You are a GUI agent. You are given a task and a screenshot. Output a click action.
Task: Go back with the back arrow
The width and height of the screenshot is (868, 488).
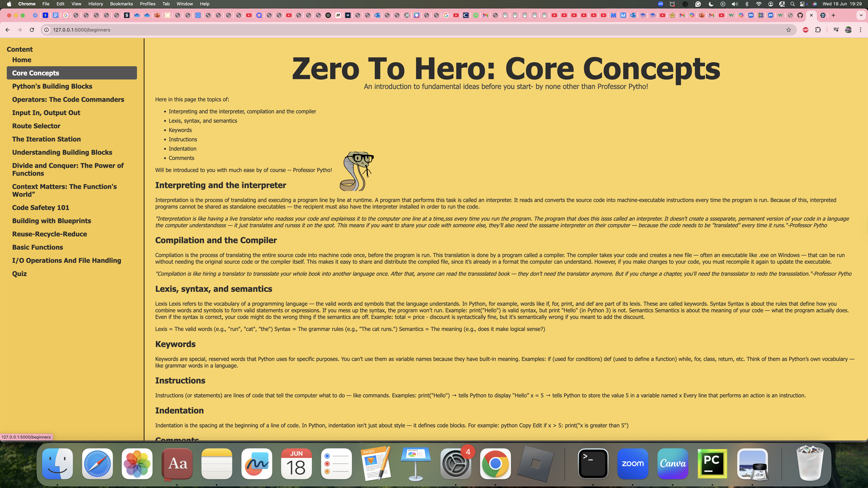pos(7,30)
